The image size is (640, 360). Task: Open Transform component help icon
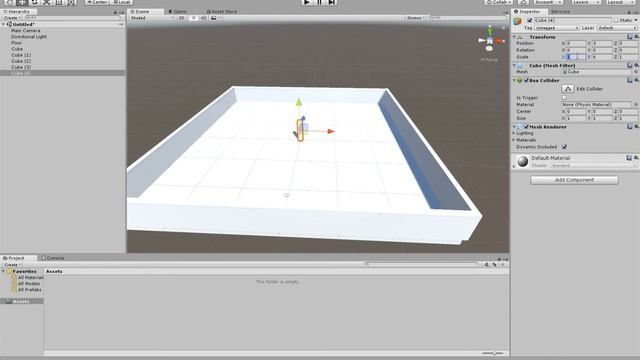tap(630, 37)
